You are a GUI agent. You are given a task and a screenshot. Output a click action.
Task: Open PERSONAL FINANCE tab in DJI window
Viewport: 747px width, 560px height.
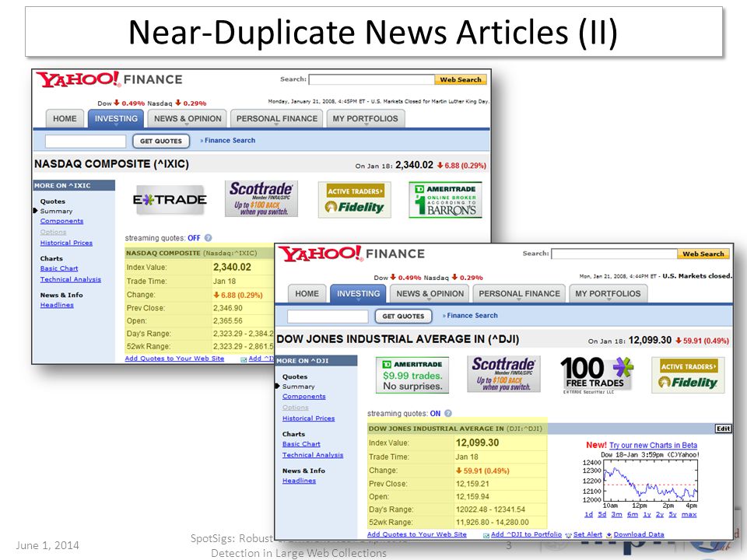(x=519, y=294)
